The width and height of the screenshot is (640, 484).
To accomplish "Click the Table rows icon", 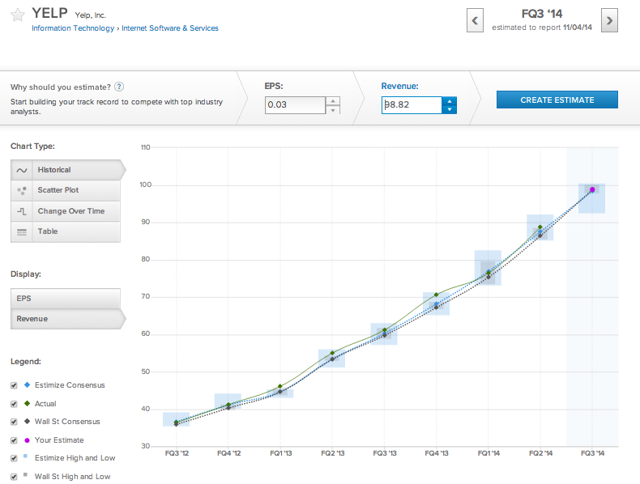I will point(22,232).
